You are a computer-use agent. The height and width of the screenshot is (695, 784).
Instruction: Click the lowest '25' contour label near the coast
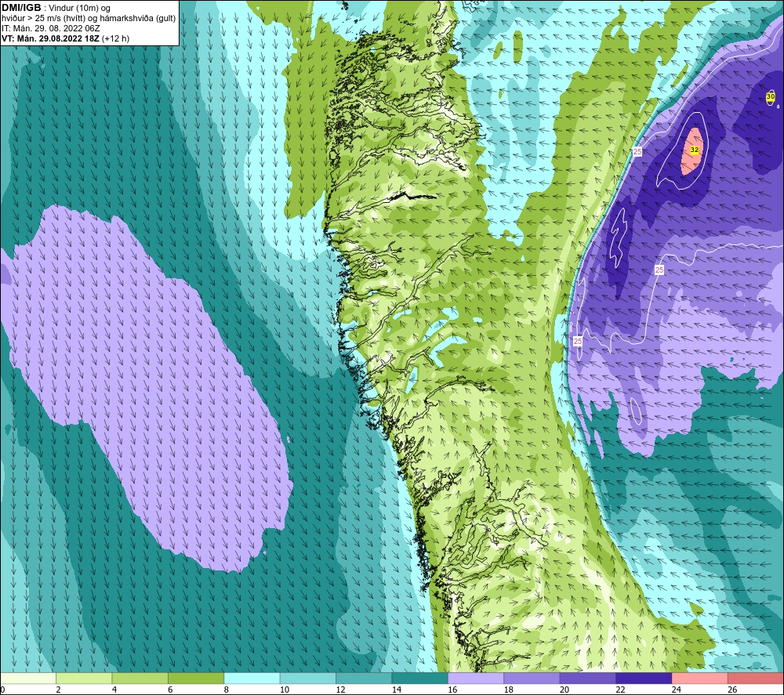[x=578, y=342]
